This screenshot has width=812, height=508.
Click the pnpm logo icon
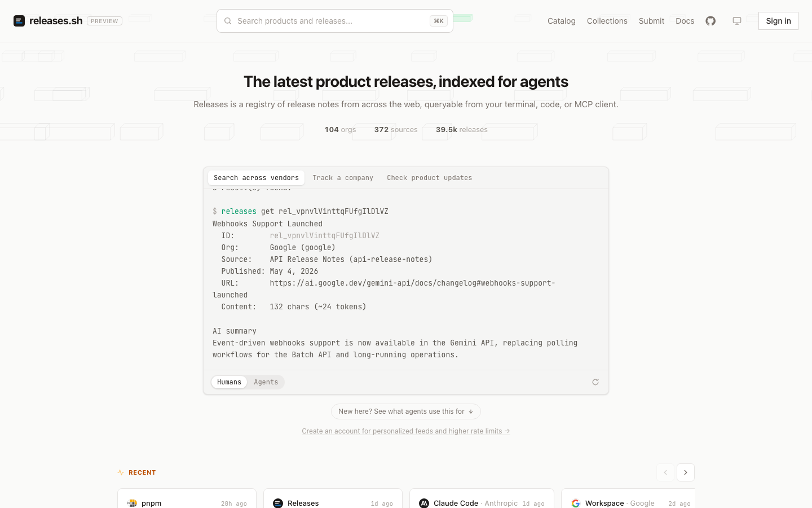pos(132,503)
